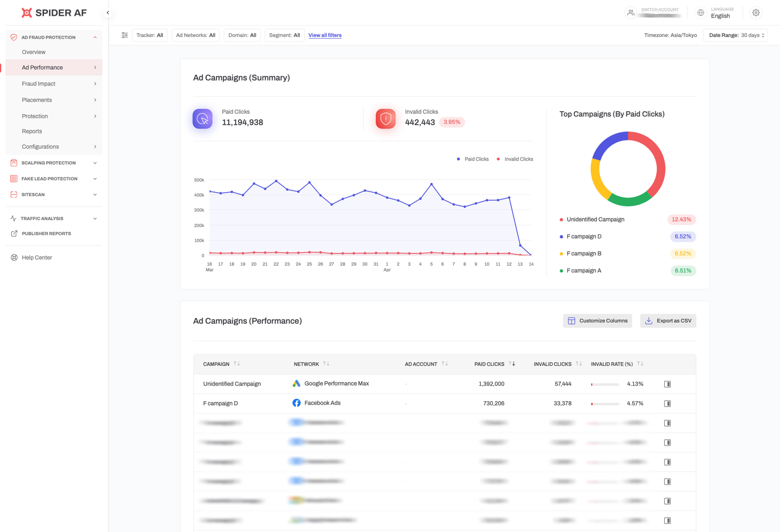This screenshot has width=780, height=532.
Task: Select Reports in the sidebar menu
Action: [32, 131]
